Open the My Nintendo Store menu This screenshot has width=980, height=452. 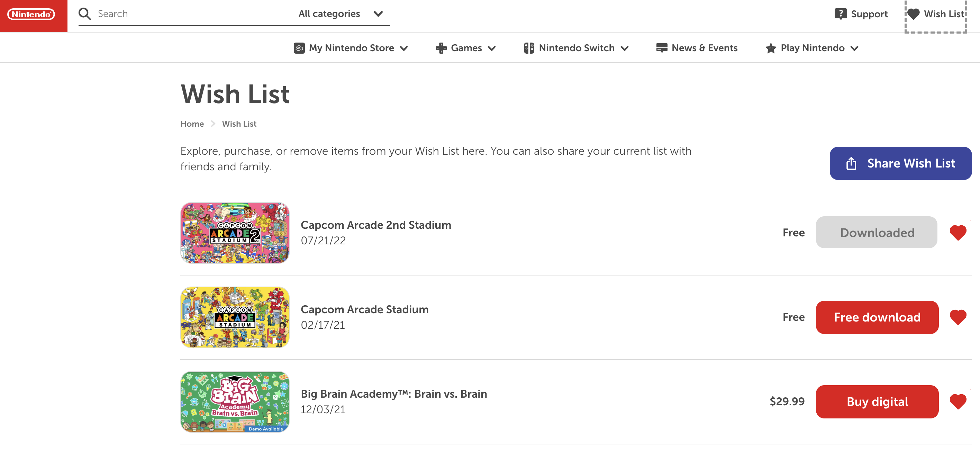(351, 48)
